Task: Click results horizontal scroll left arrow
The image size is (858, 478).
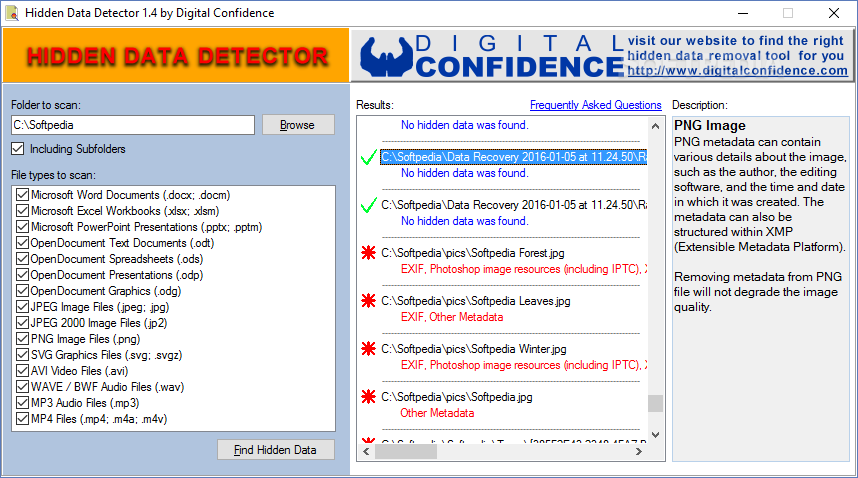Action: (x=366, y=452)
